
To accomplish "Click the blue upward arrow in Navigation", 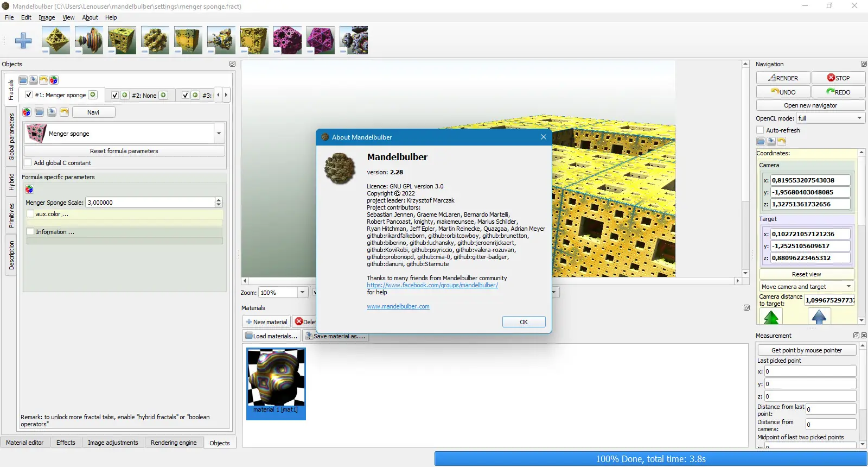I will click(819, 317).
